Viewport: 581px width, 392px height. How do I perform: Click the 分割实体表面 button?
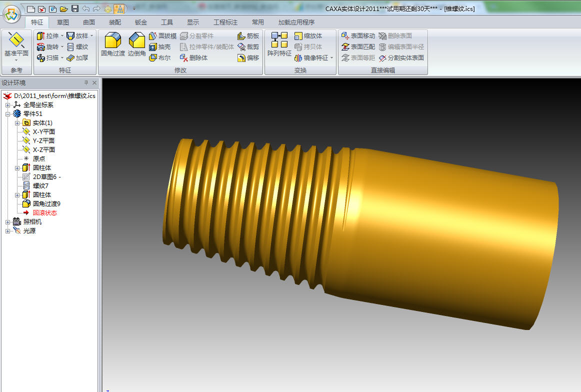tap(401, 58)
